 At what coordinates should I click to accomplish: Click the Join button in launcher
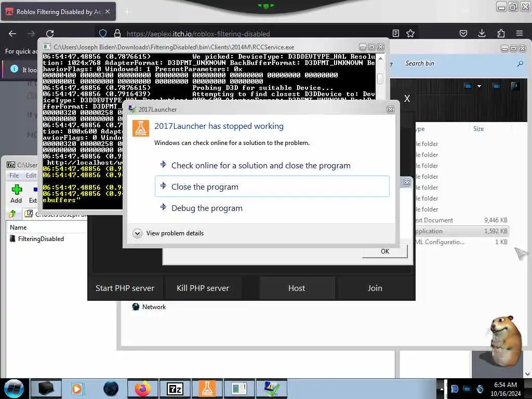coord(375,288)
